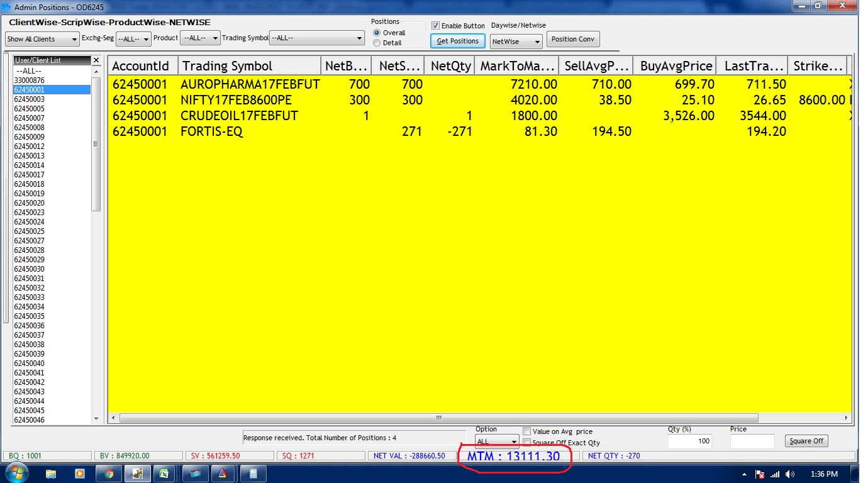Click the Square Off button
The width and height of the screenshot is (868, 483).
pyautogui.click(x=806, y=441)
